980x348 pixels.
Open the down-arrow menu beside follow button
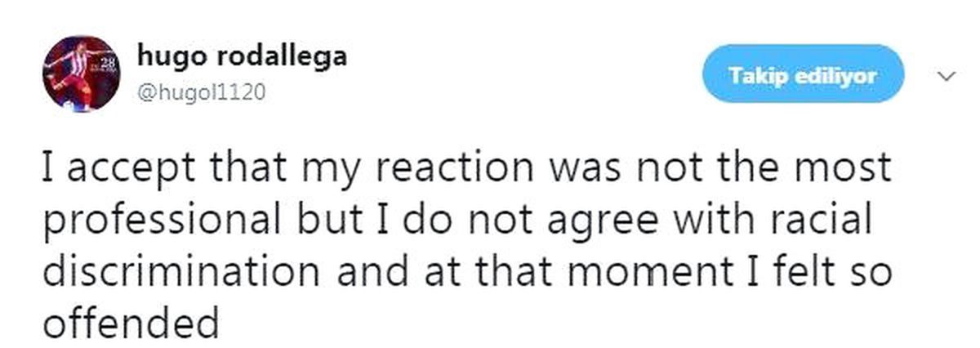click(947, 76)
